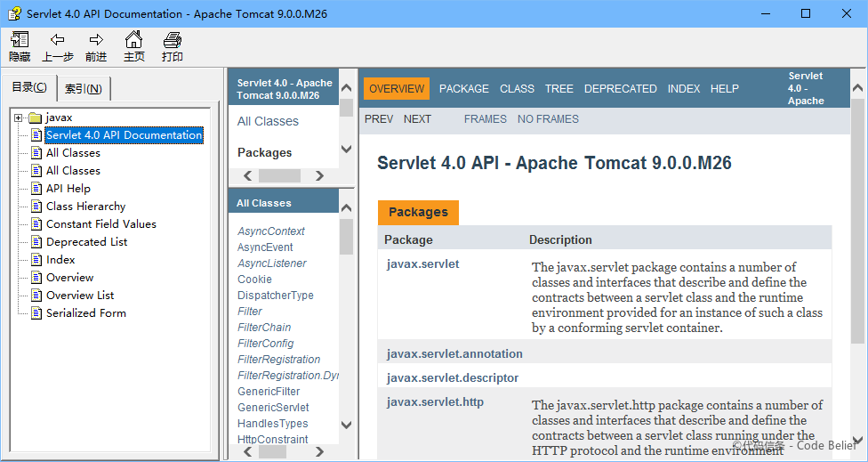Open the AsyncListener class link
868x462 pixels.
click(272, 263)
